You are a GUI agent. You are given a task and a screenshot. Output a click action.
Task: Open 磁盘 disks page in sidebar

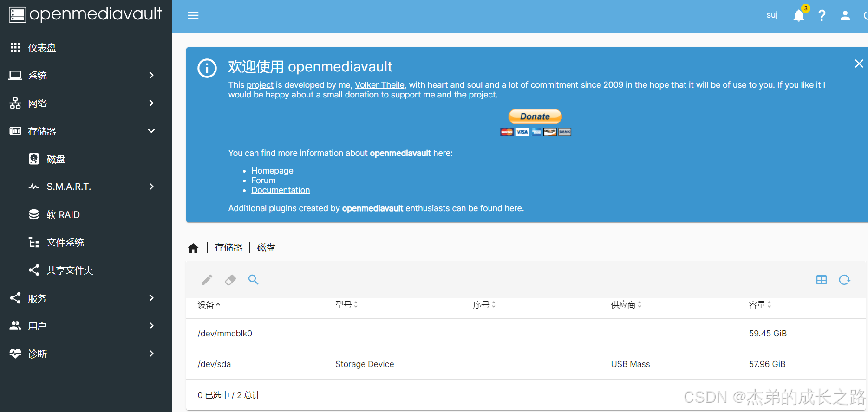point(86,159)
